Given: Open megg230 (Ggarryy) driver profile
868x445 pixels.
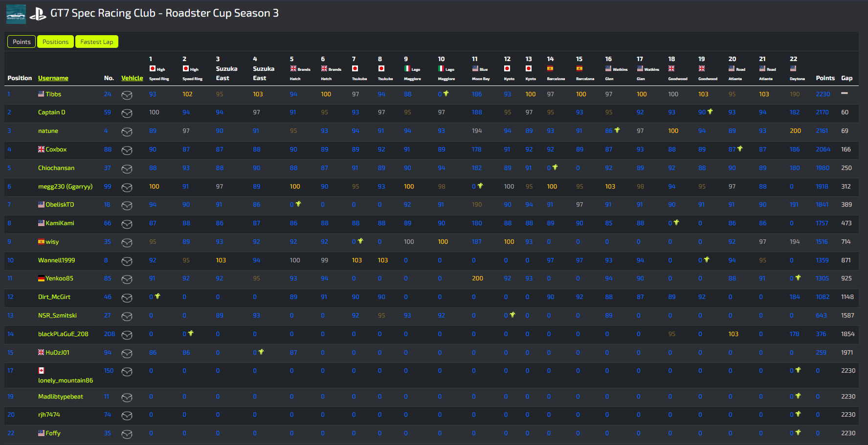Looking at the screenshot, I should tap(66, 187).
